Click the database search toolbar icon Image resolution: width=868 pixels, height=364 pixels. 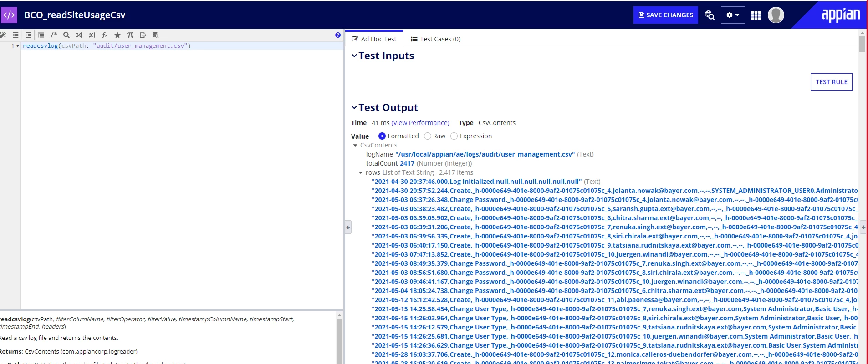coord(156,35)
